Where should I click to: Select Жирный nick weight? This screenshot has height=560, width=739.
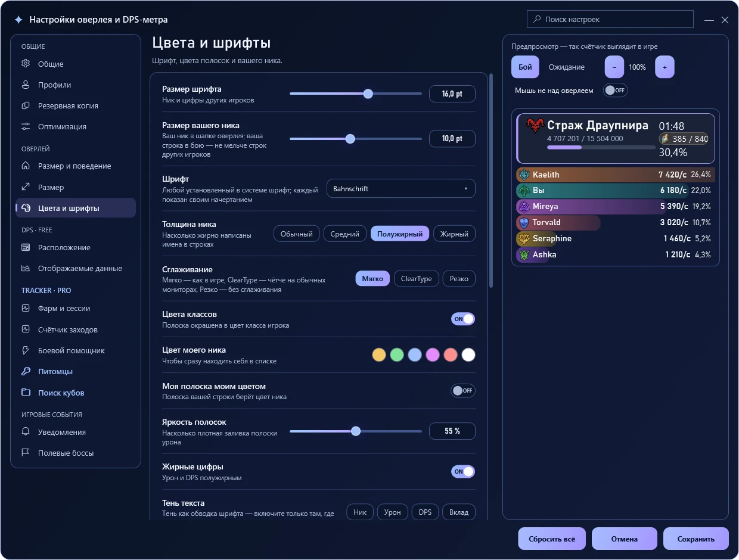[454, 234]
